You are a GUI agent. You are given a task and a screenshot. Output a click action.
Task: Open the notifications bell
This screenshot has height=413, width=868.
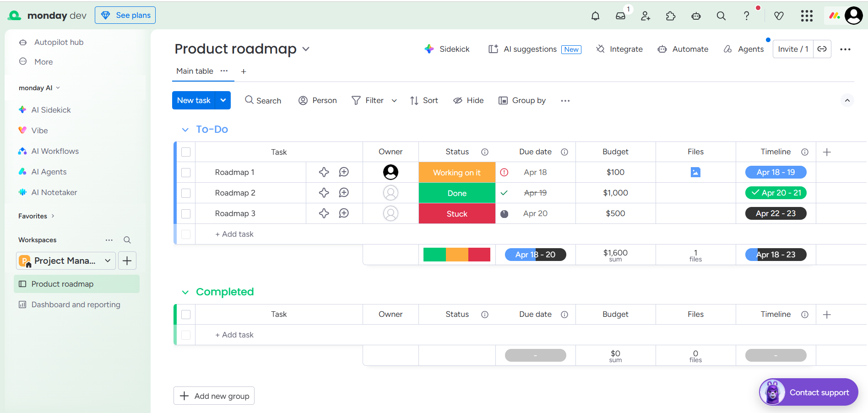(x=595, y=15)
